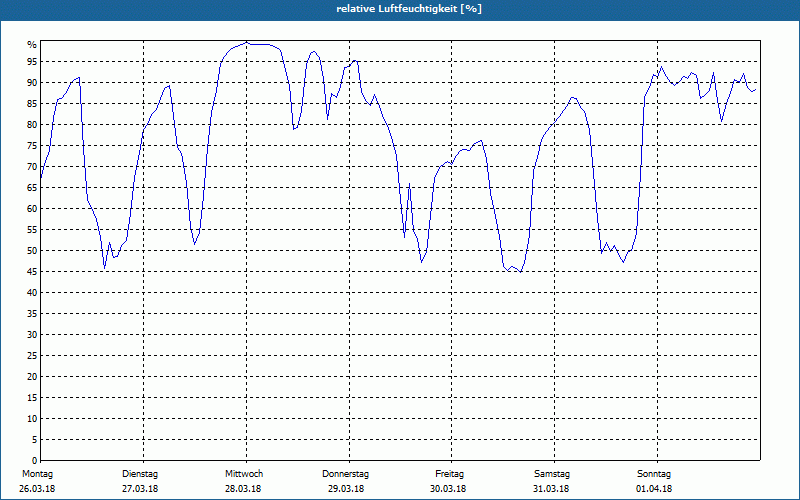This screenshot has width=800, height=500.
Task: Click the date '31.03.18'
Action: point(551,489)
